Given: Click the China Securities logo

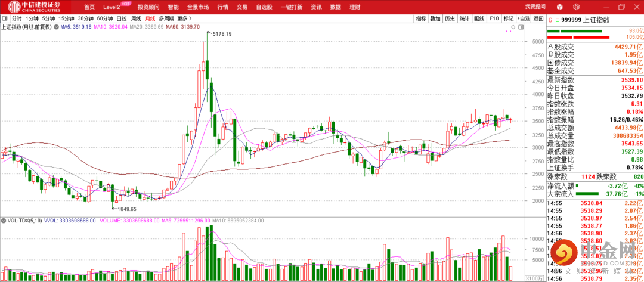Looking at the screenshot, I should click(x=35, y=7).
